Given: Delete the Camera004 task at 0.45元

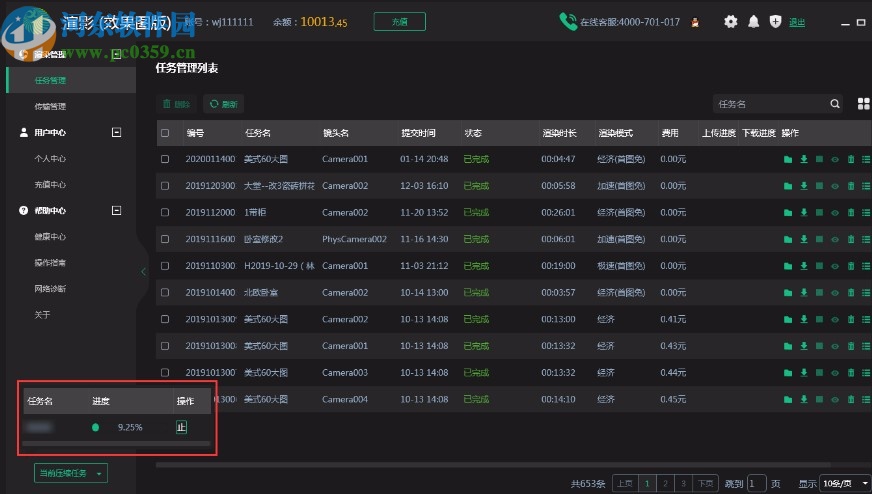Looking at the screenshot, I should (851, 399).
